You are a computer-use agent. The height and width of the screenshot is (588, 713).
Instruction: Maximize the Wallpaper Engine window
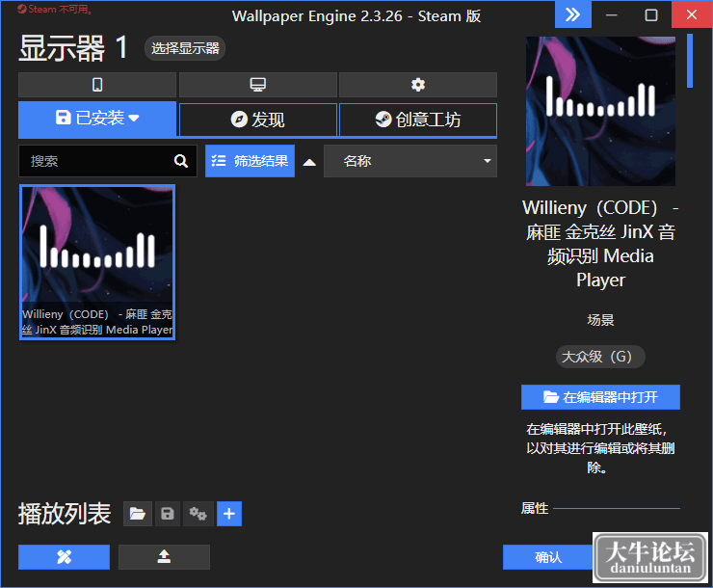tap(651, 14)
